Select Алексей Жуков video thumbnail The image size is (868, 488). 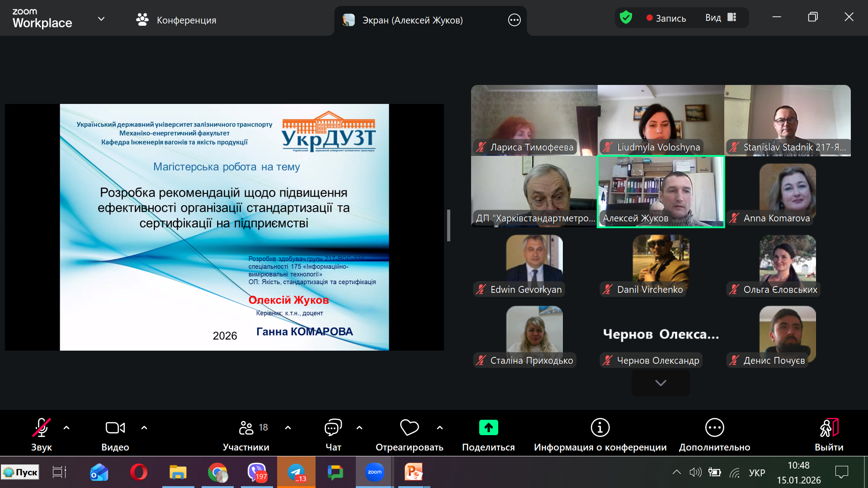[660, 192]
